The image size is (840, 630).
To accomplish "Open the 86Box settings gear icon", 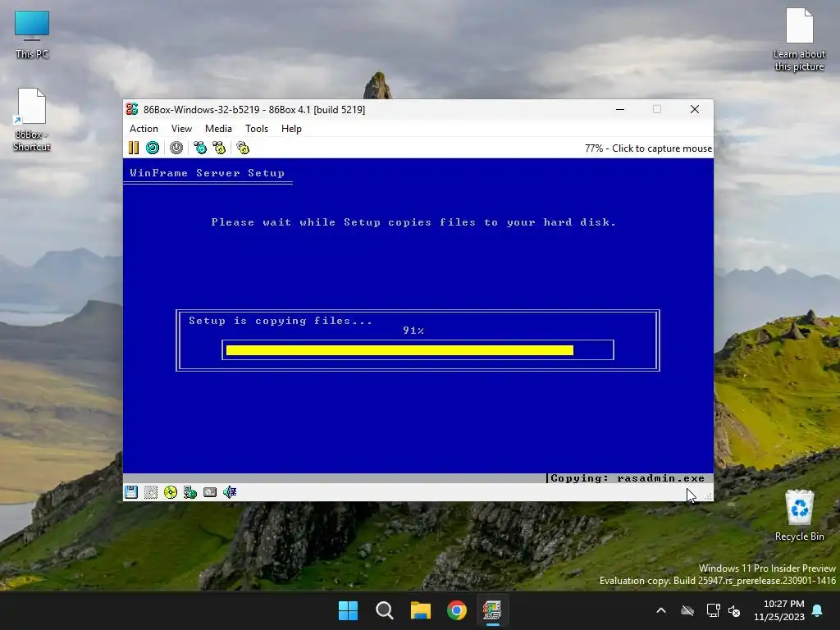I will point(243,148).
